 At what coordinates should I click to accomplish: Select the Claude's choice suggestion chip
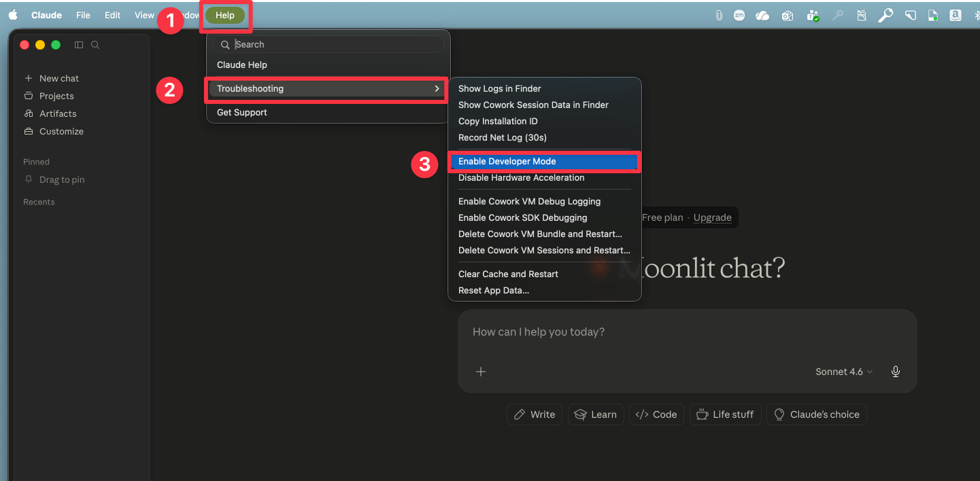click(x=816, y=414)
